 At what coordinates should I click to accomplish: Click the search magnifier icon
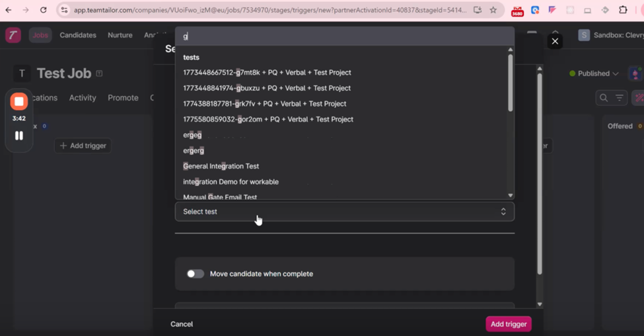[603, 98]
